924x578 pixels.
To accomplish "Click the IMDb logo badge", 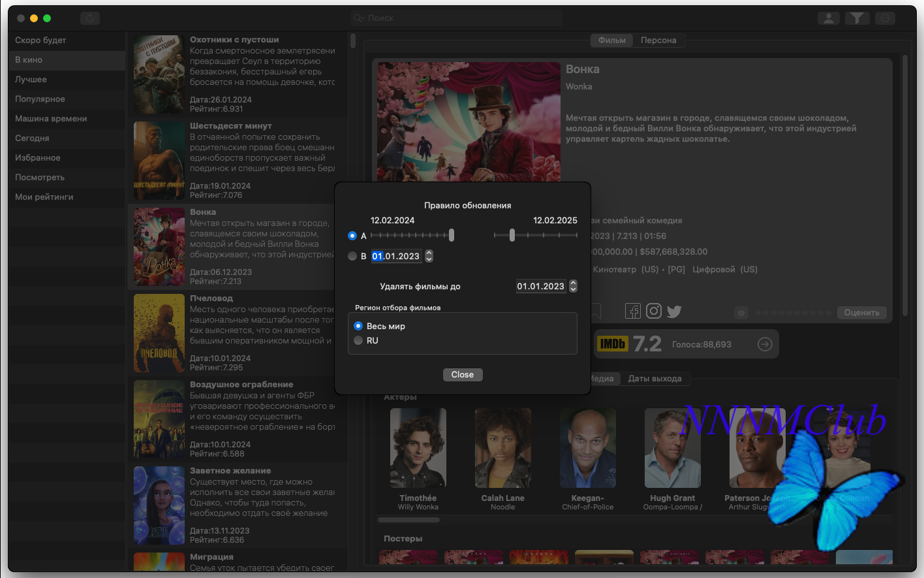I will [613, 344].
